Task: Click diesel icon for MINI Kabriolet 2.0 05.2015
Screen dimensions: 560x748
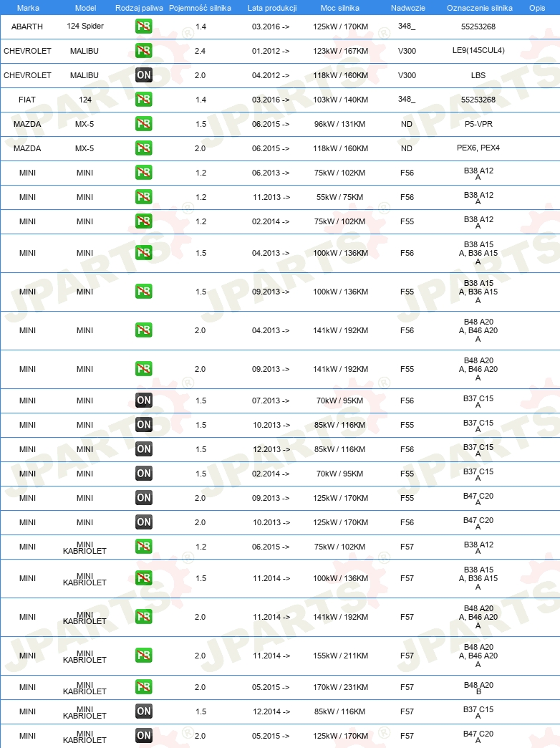Action: 143,736
